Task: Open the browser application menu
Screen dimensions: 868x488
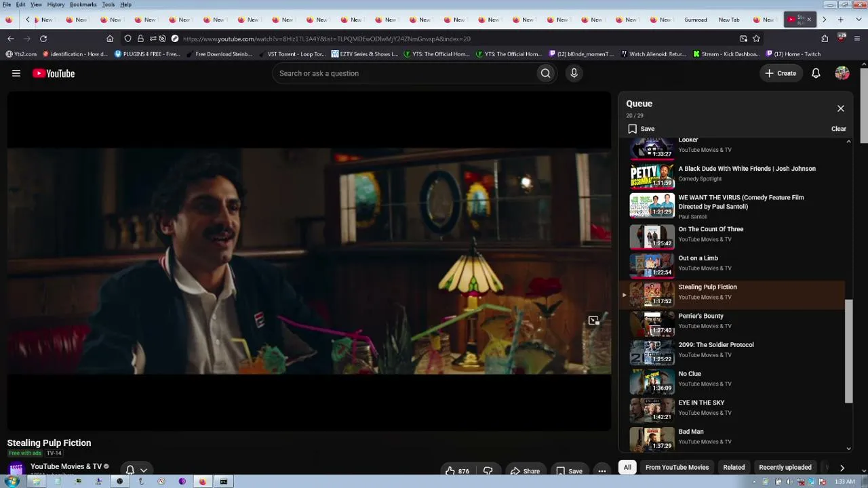Action: (857, 39)
